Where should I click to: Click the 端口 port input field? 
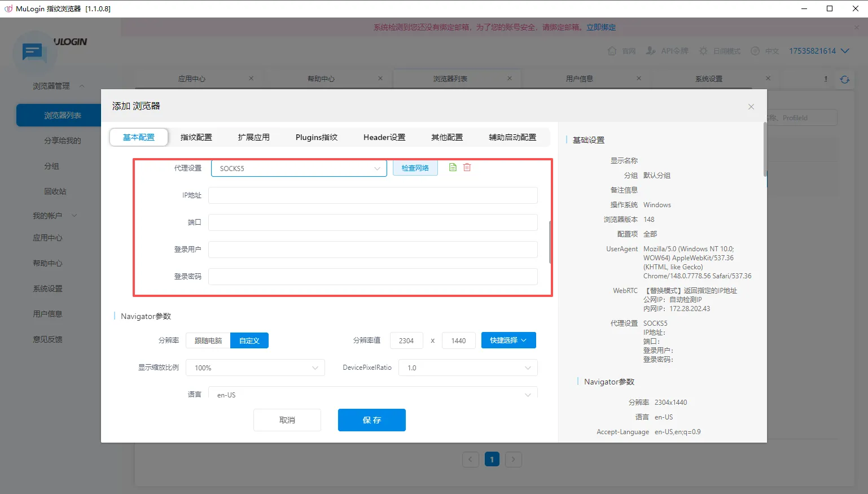[373, 222]
